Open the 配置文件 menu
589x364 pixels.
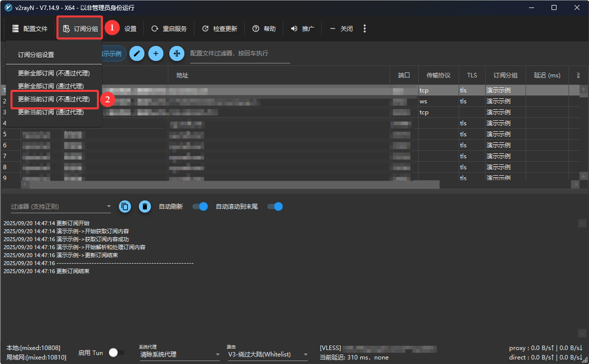tap(30, 29)
